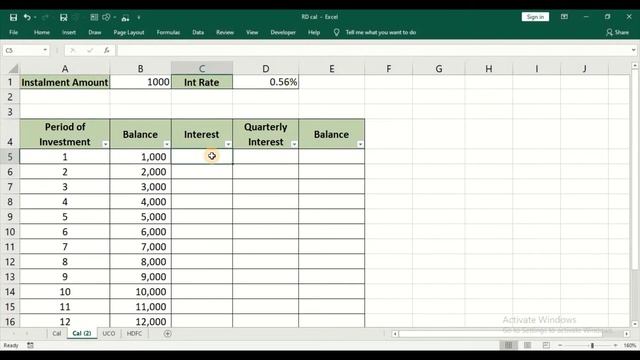Open the Developer ribbon tab

tap(283, 32)
